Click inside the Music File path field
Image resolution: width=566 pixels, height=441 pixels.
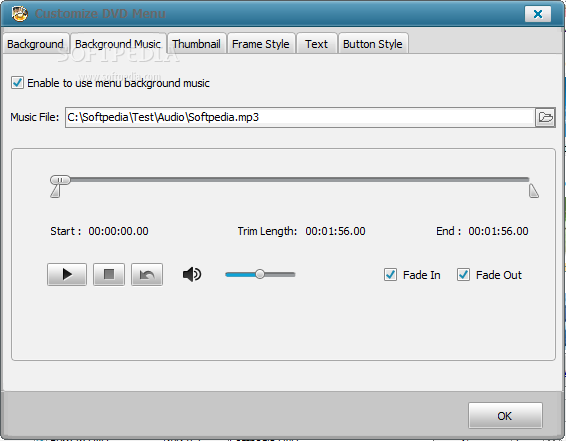coord(300,117)
